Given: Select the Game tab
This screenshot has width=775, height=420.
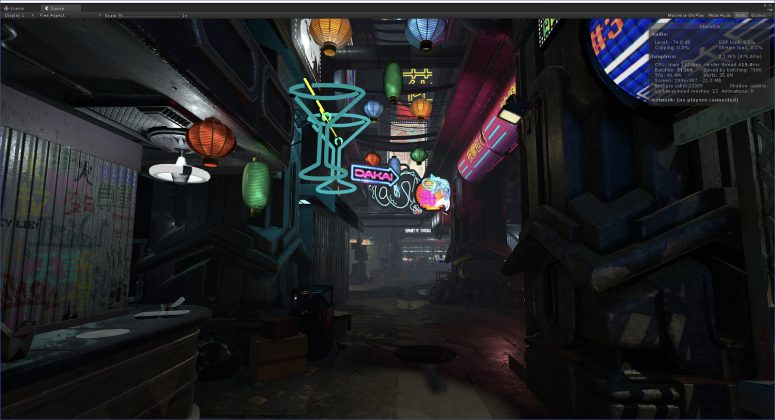Looking at the screenshot, I should pyautogui.click(x=56, y=6).
